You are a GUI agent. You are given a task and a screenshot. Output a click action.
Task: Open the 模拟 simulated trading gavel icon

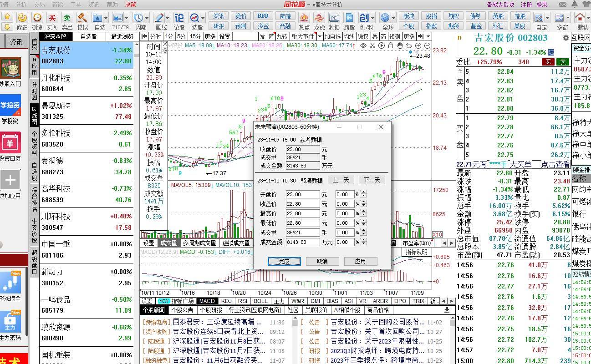click(82, 17)
